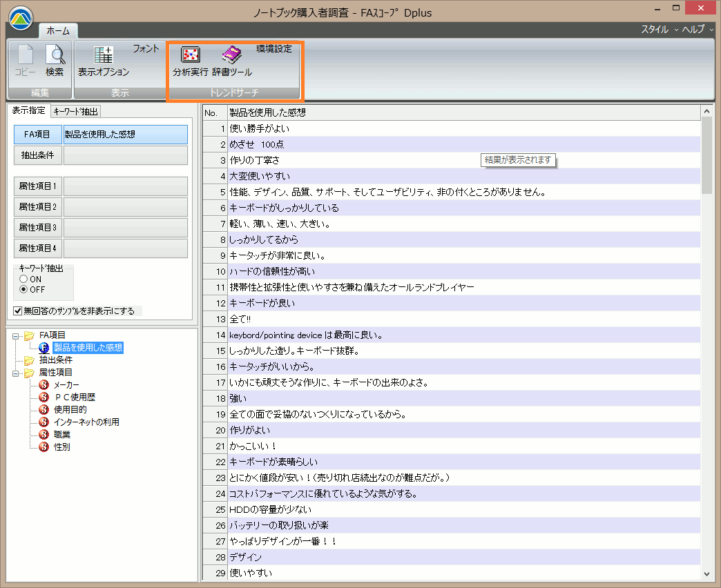Screen dimensions: 721x588
Task: Uncheck 無回答のサンプルを非表示にする checkbox
Action: point(17,311)
